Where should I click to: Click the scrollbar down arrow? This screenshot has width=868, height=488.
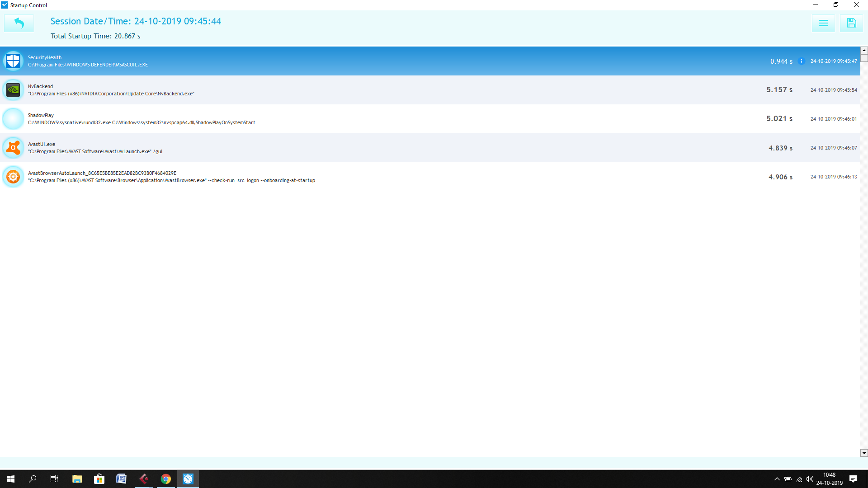point(864,453)
